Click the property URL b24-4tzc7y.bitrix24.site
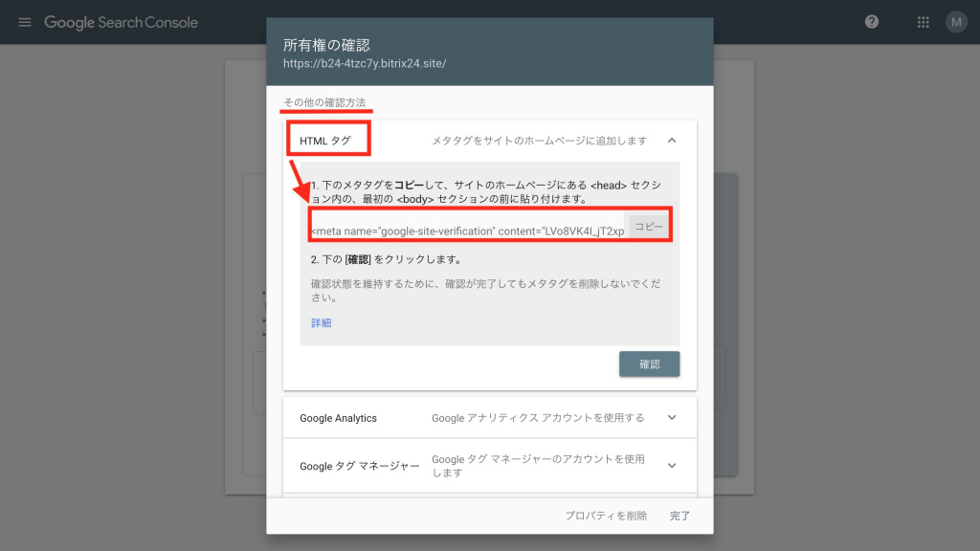Viewport: 980px width, 551px height. click(x=365, y=64)
